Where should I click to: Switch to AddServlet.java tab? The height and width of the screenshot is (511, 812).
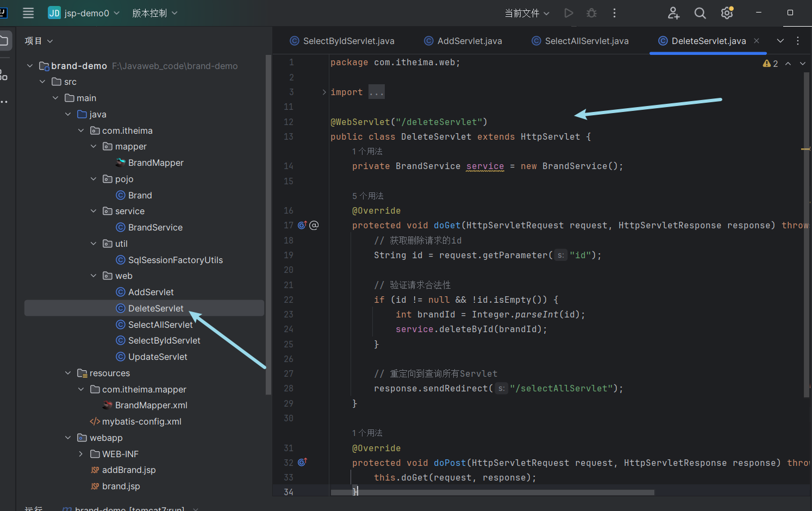point(463,41)
